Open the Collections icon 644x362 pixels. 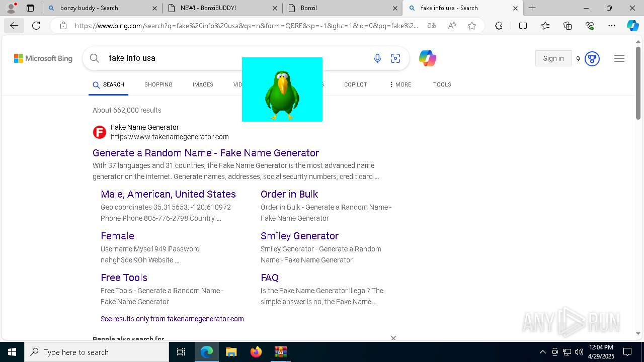(x=568, y=26)
